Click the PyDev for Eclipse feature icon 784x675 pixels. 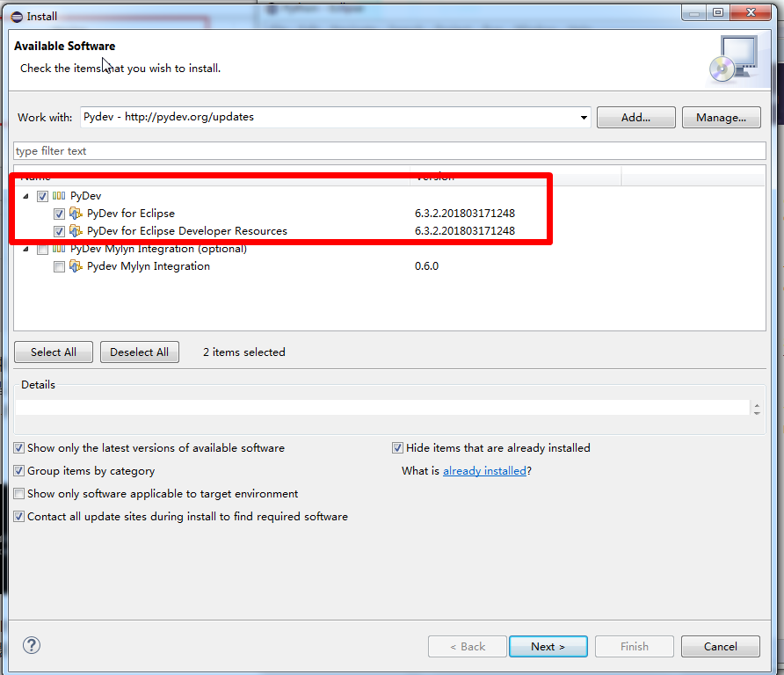point(76,214)
